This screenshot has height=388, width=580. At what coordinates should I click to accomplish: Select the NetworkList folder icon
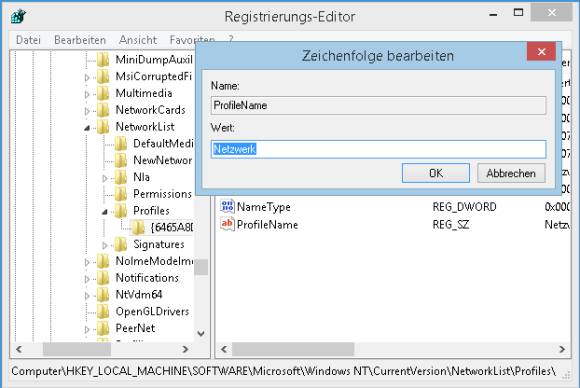tap(103, 127)
